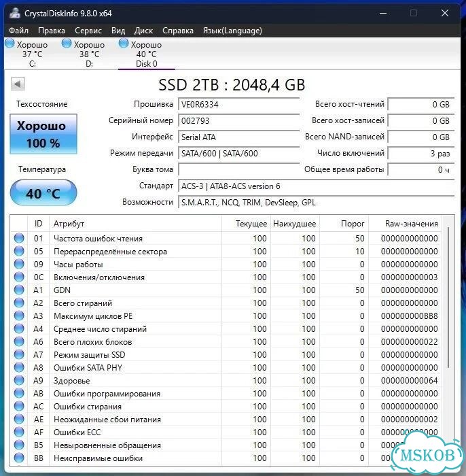Image resolution: width=466 pixels, height=476 pixels.
Task: Click the status orb for Ошибки ECC
Action: point(19,432)
